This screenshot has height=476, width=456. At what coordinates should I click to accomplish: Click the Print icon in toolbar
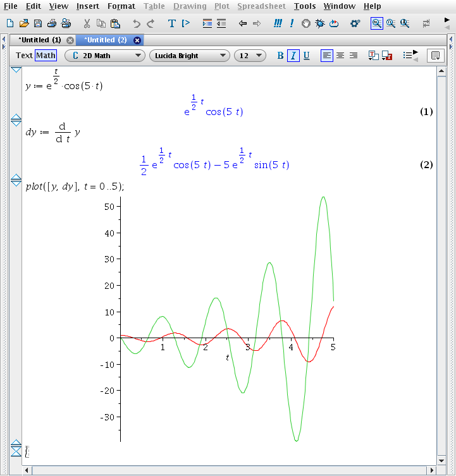pyautogui.click(x=51, y=23)
